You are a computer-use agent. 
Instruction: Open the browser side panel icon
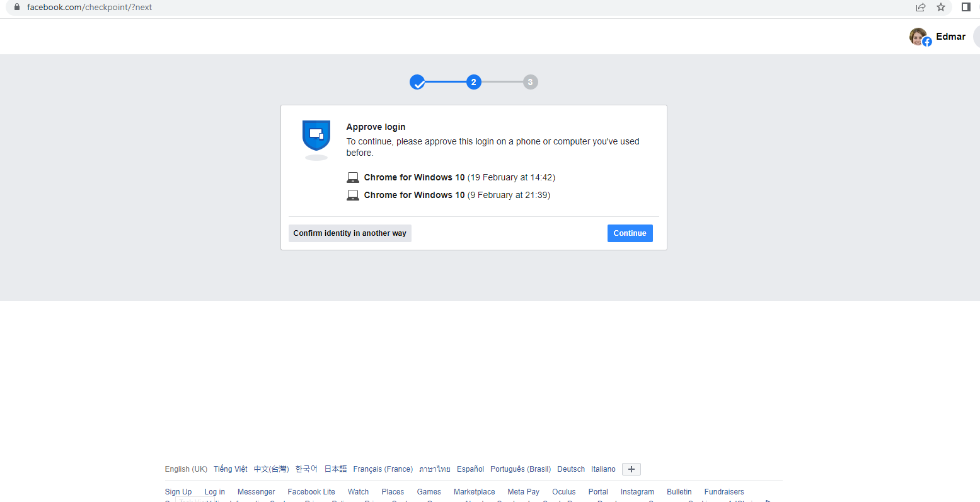[966, 7]
